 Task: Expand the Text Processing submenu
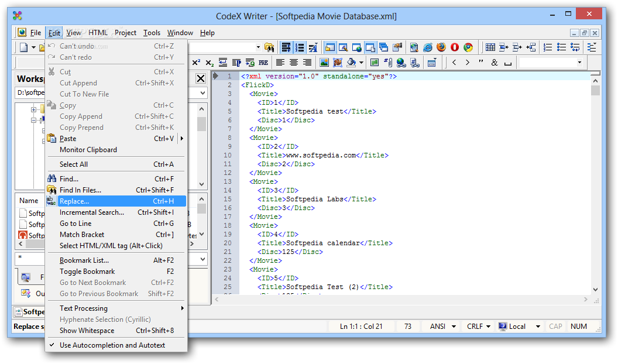(x=117, y=308)
